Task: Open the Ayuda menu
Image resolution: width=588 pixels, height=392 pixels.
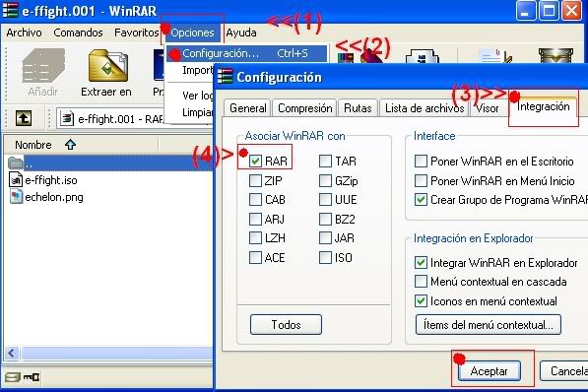Action: (x=241, y=33)
